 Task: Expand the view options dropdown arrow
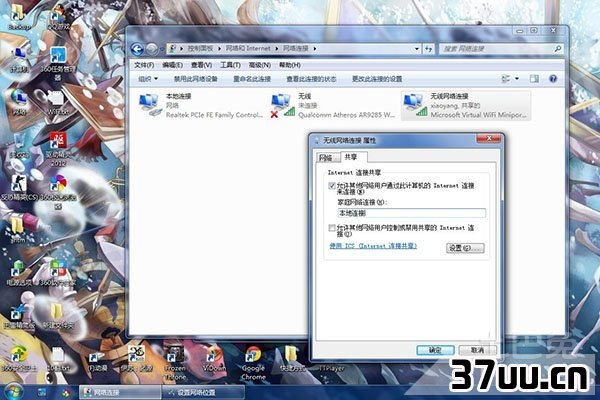tap(517, 79)
